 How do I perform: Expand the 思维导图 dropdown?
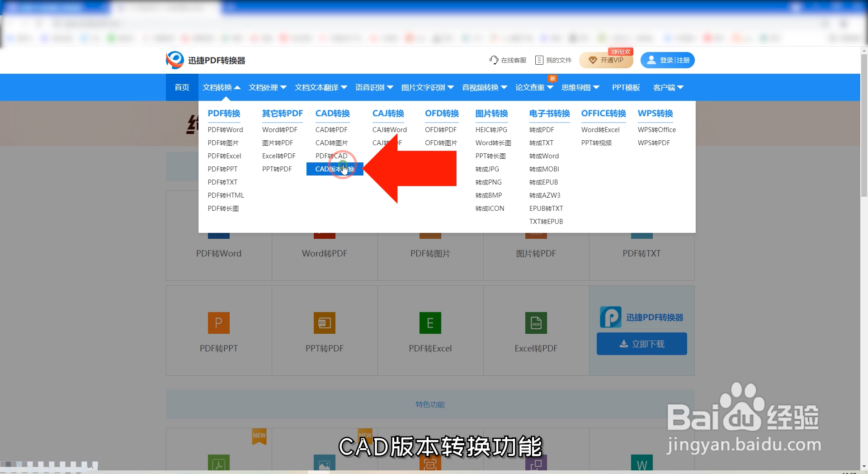(580, 87)
